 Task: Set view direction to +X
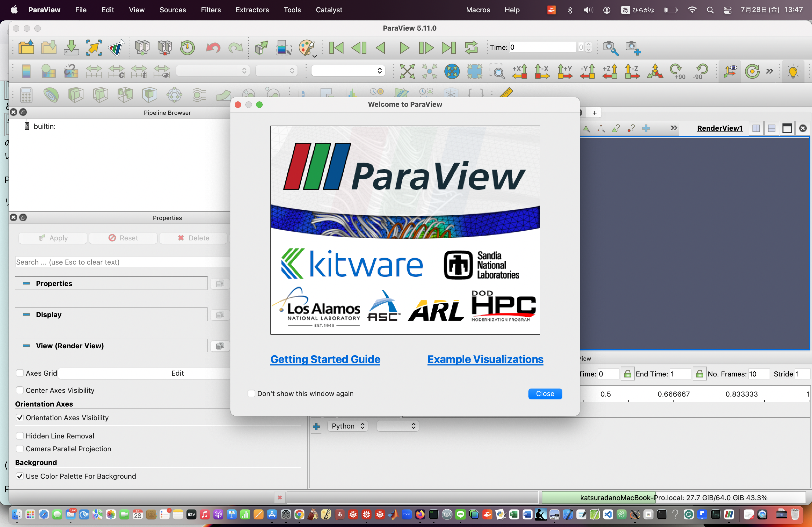pos(520,71)
